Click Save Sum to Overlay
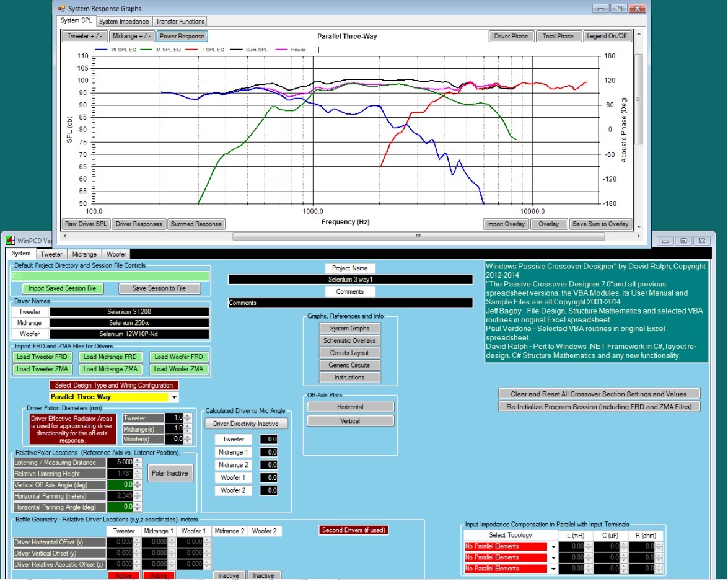728x581 pixels. point(600,224)
